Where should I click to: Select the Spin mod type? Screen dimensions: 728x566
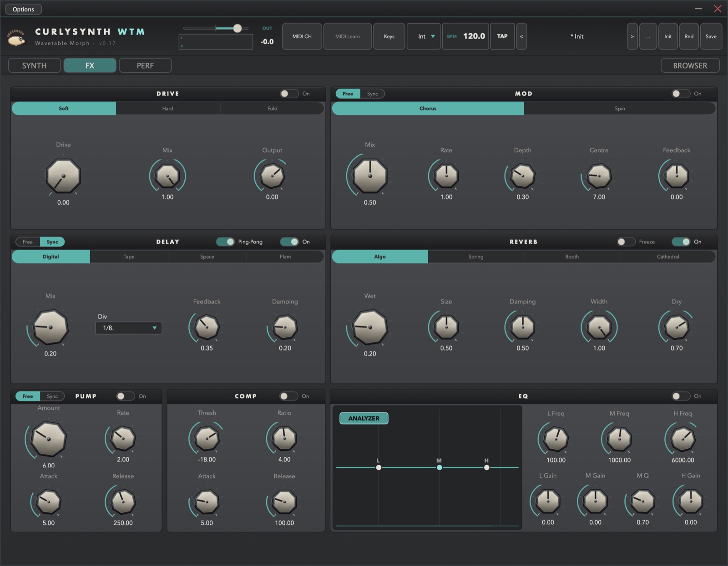click(620, 108)
